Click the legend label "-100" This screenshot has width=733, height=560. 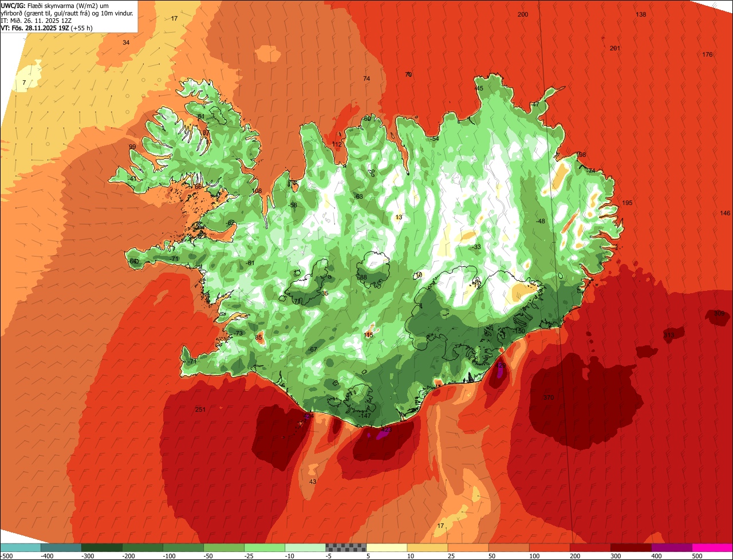[170, 556]
